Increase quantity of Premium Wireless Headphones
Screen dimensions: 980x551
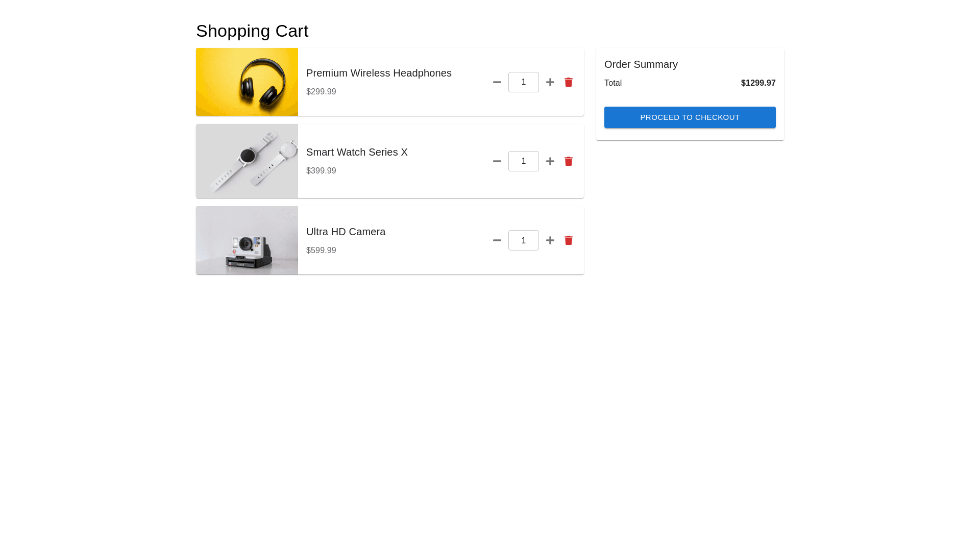coord(550,82)
